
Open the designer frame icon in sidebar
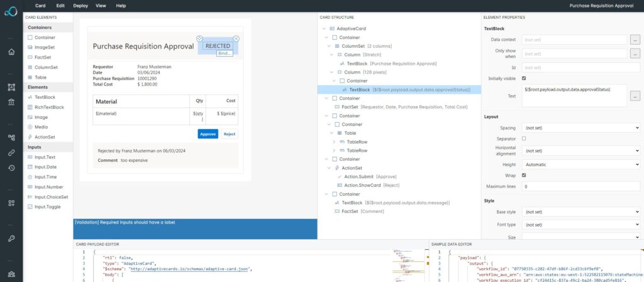coord(11,87)
